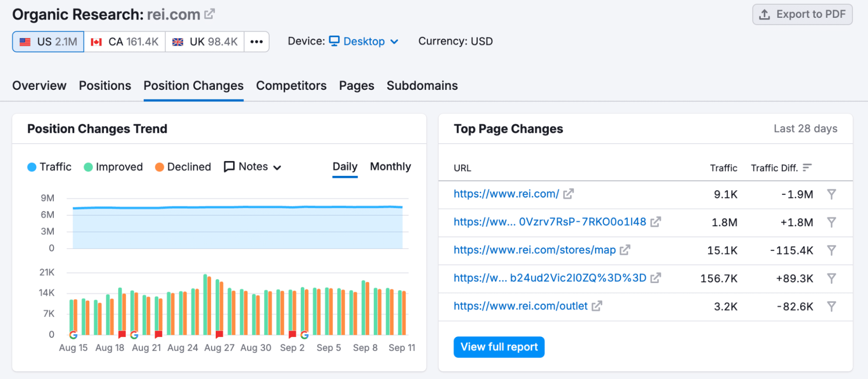868x379 pixels.
Task: Click the 156.7K traffic value
Action: point(719,278)
